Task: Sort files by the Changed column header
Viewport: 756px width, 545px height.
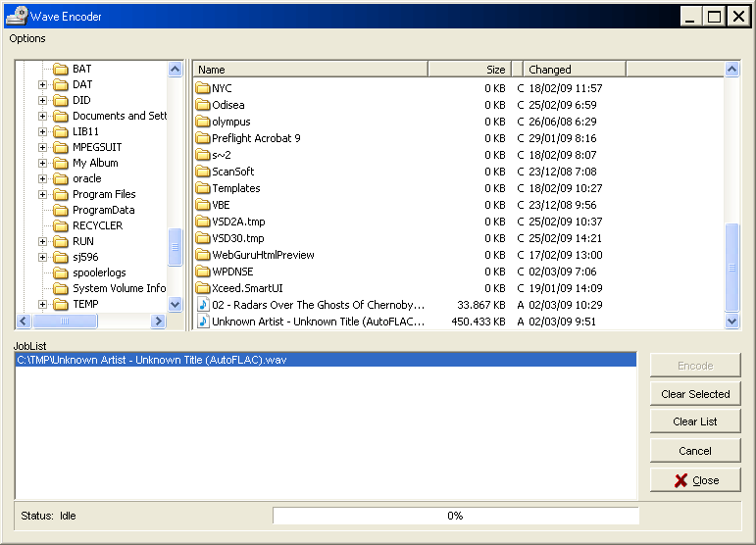Action: pyautogui.click(x=574, y=70)
